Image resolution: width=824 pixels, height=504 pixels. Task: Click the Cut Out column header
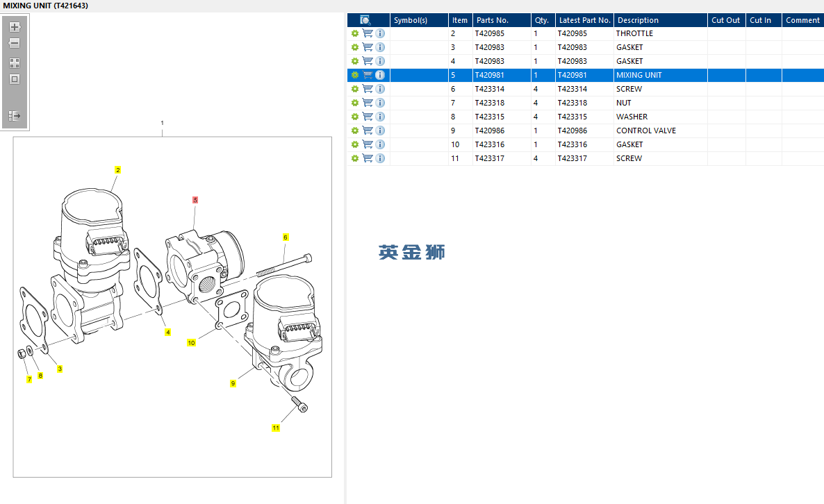click(x=727, y=20)
